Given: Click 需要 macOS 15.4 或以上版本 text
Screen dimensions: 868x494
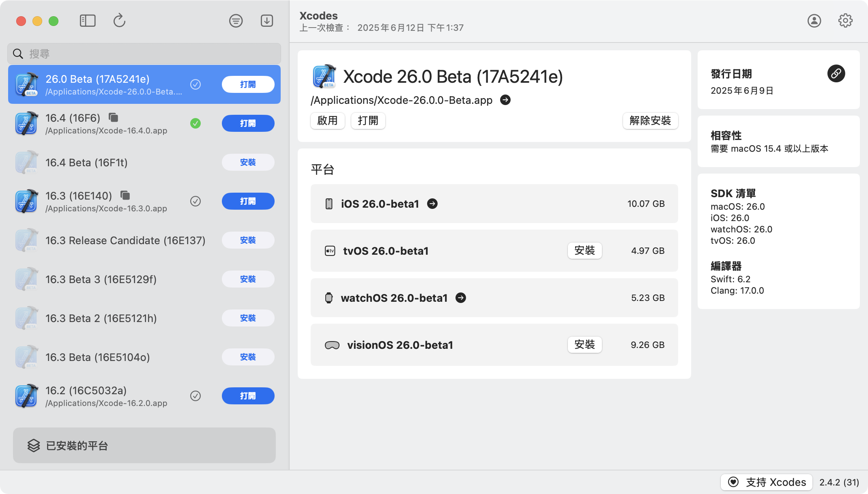Looking at the screenshot, I should [x=769, y=148].
